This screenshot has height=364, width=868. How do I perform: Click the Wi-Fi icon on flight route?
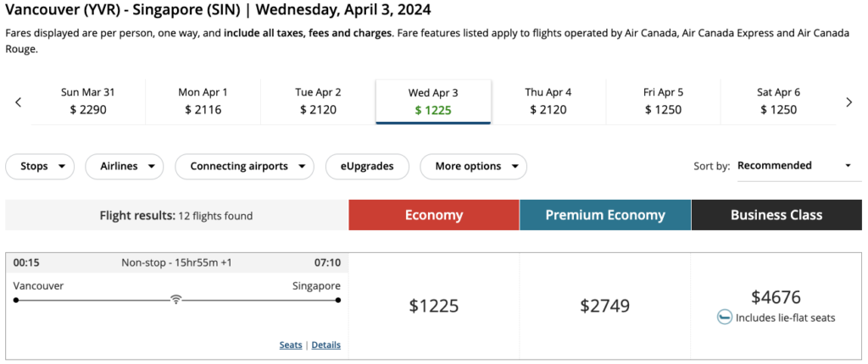coord(176,300)
